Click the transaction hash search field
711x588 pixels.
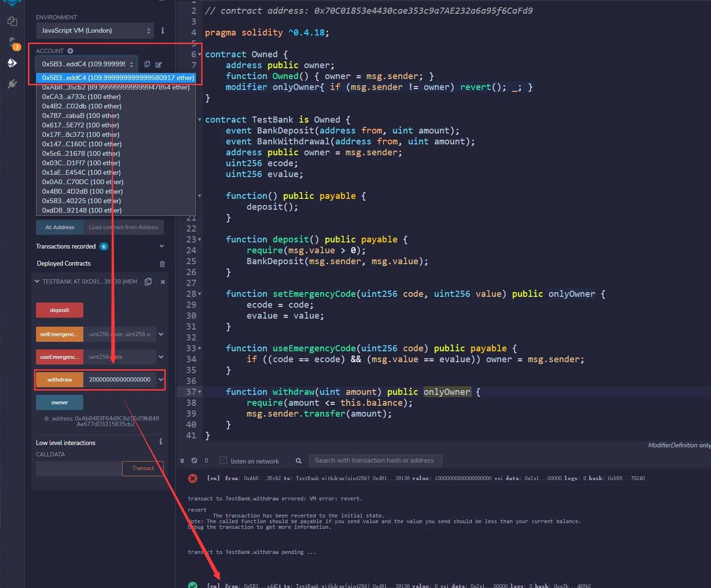375,461
